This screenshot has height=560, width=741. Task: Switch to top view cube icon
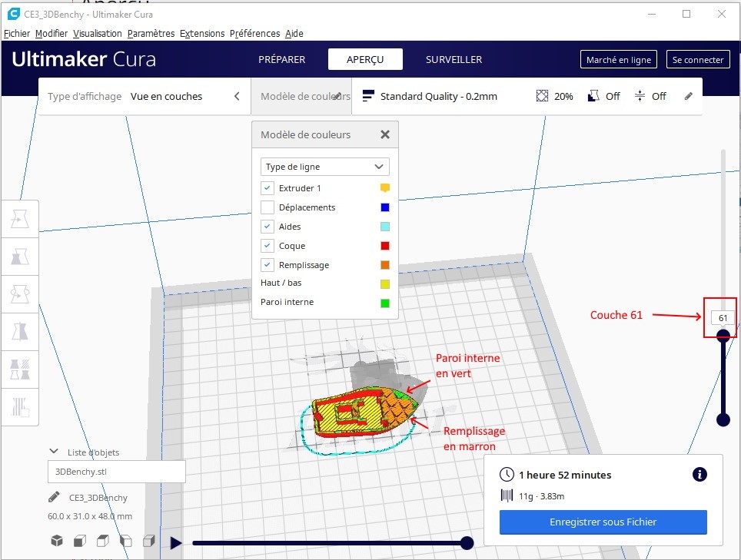tap(102, 541)
